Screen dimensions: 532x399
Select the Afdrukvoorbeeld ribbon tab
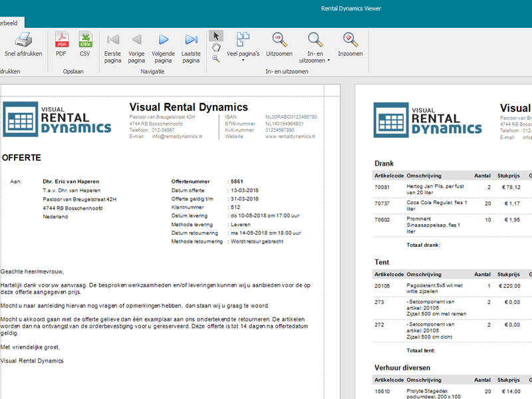[8, 22]
